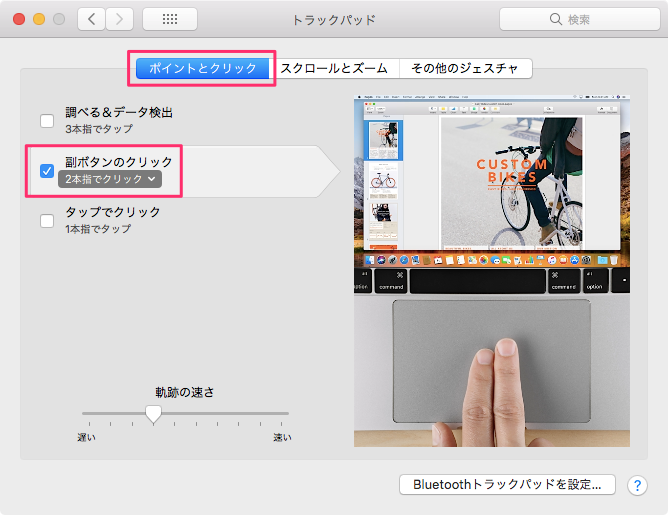Open the その他のジェスチャ tab
Screen dimensions: 668x515
[x=465, y=68]
